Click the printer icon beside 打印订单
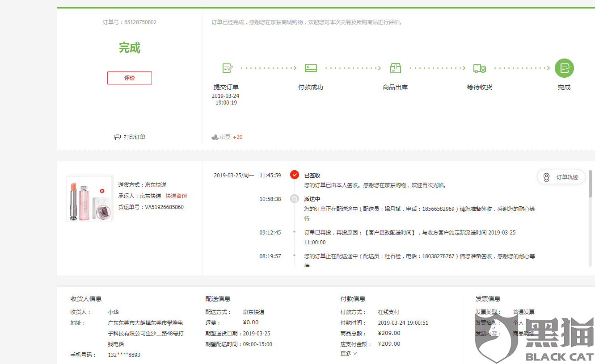The image size is (595, 364). 118,137
